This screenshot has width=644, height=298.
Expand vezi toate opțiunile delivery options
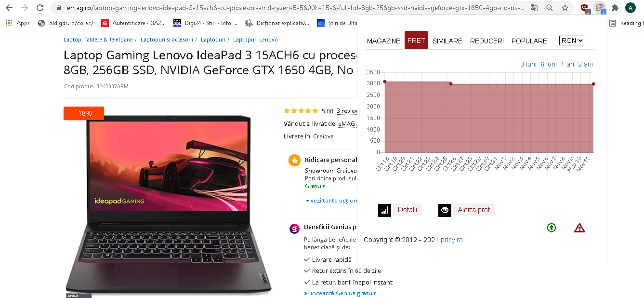coord(332,201)
